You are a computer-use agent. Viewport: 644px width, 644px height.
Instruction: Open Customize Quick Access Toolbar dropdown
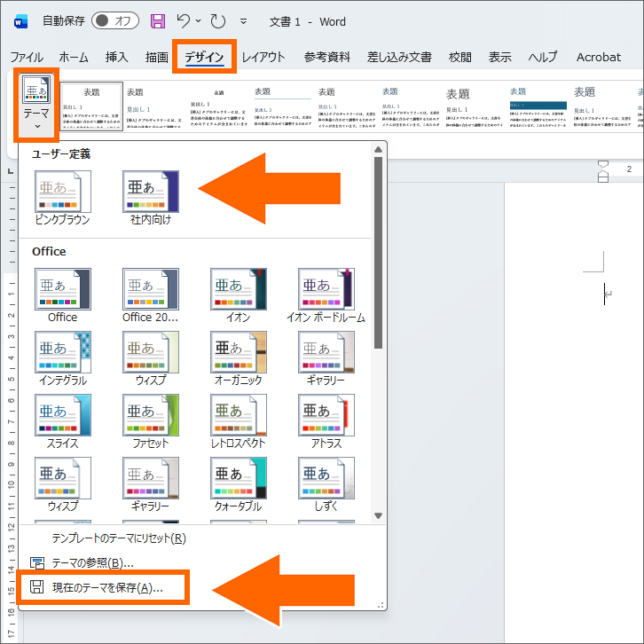coord(244,21)
